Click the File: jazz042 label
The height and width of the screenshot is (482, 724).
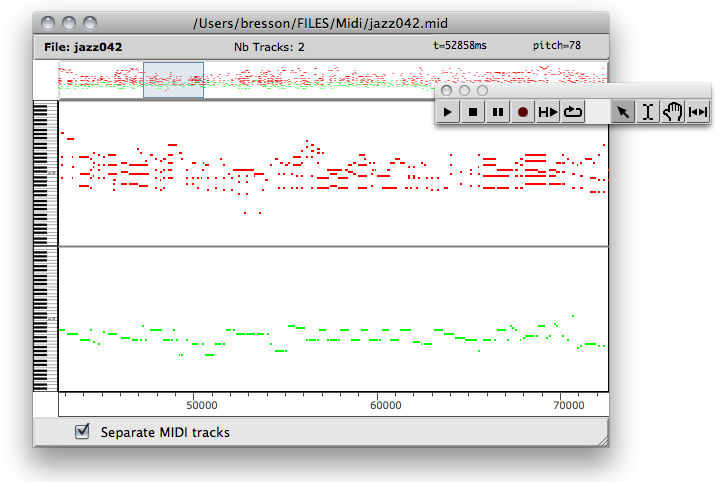[83, 47]
